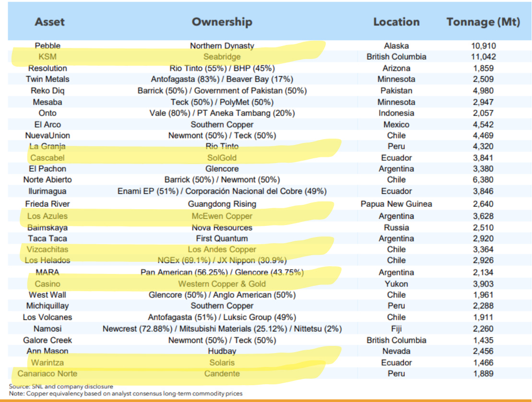Click the Los Volcanes asset name
This screenshot has height=402, width=532.
pos(47,317)
